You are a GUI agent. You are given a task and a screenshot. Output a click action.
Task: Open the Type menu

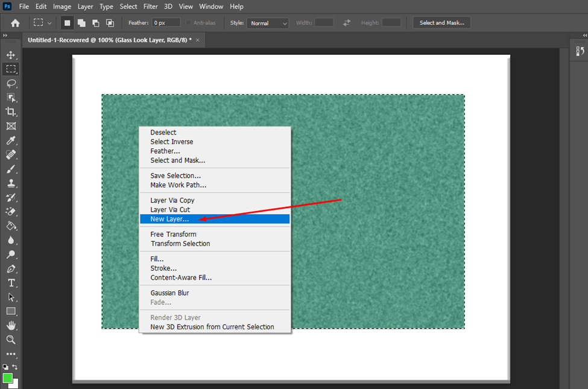click(x=106, y=7)
